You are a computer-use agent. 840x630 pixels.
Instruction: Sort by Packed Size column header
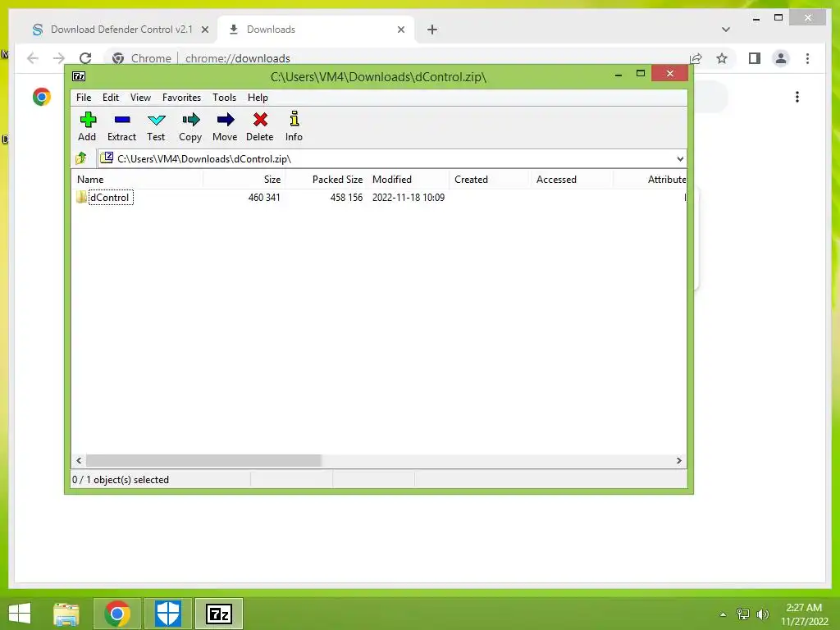pyautogui.click(x=326, y=180)
